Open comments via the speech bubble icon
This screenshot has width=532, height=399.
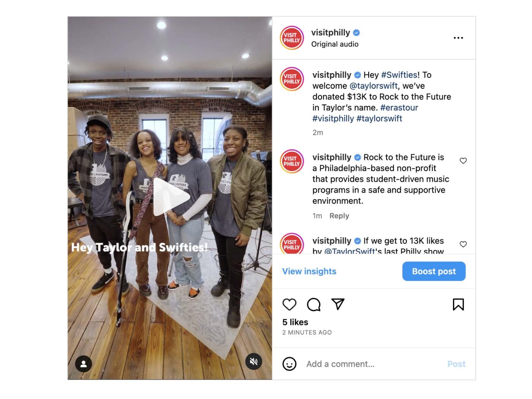[314, 304]
